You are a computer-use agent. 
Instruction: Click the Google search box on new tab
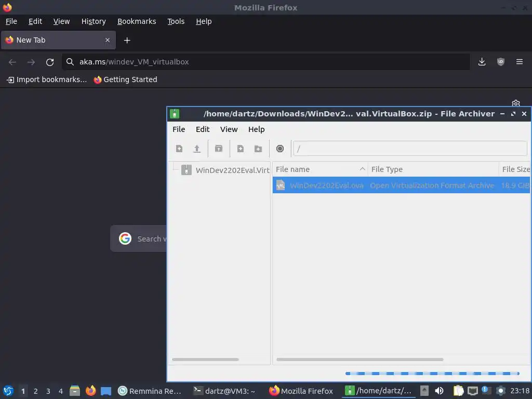(x=138, y=238)
